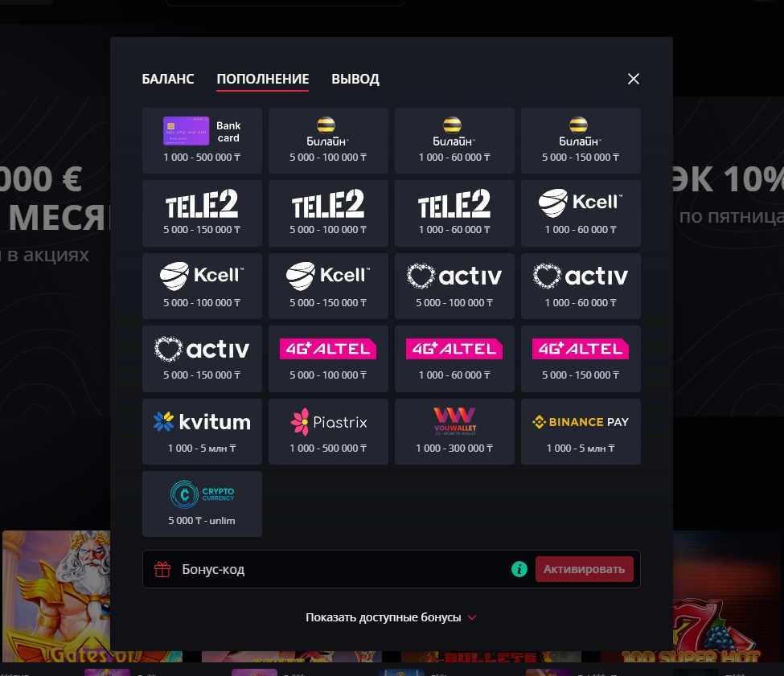Choose Binance Pay deposit option

click(x=581, y=432)
